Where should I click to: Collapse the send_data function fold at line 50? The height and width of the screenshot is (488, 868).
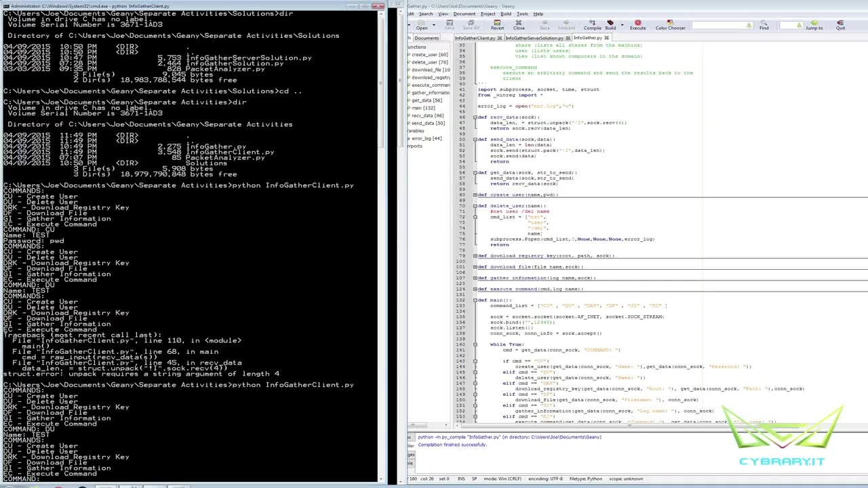(x=475, y=140)
